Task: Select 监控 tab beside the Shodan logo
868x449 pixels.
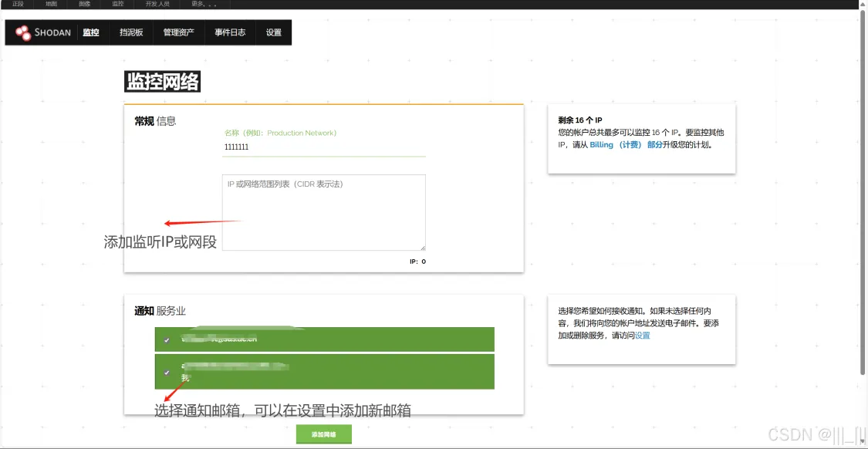Action: pyautogui.click(x=91, y=32)
